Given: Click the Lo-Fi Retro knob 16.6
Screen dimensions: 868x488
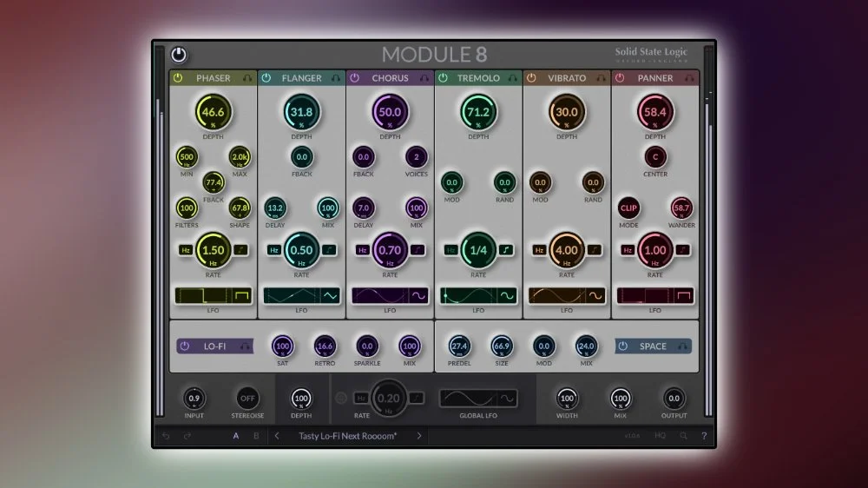Looking at the screenshot, I should pos(325,346).
